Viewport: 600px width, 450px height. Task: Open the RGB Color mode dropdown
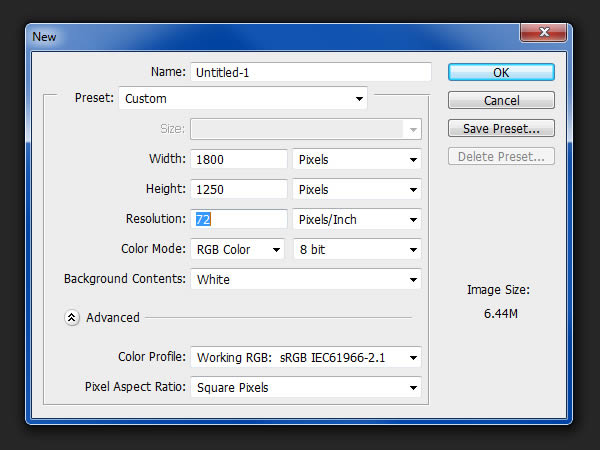point(238,249)
